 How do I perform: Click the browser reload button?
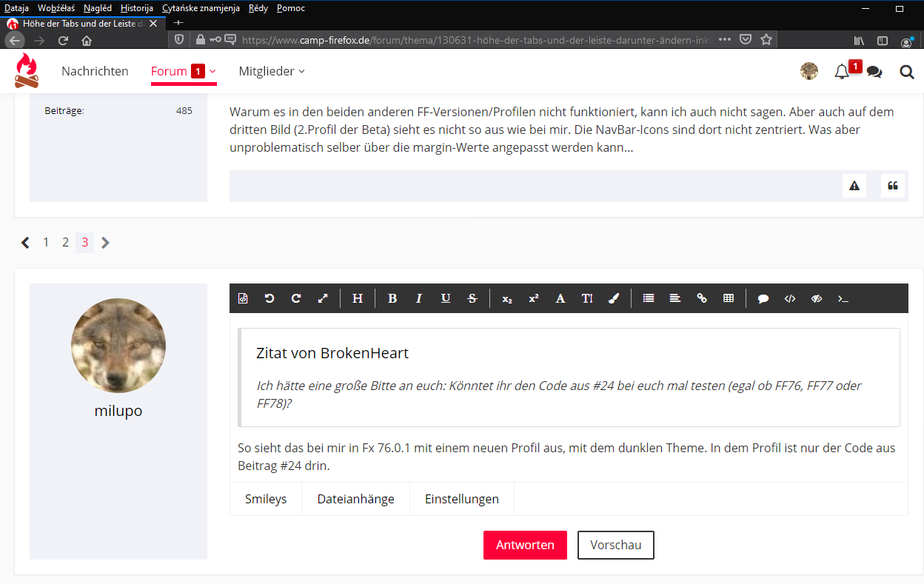[x=63, y=40]
